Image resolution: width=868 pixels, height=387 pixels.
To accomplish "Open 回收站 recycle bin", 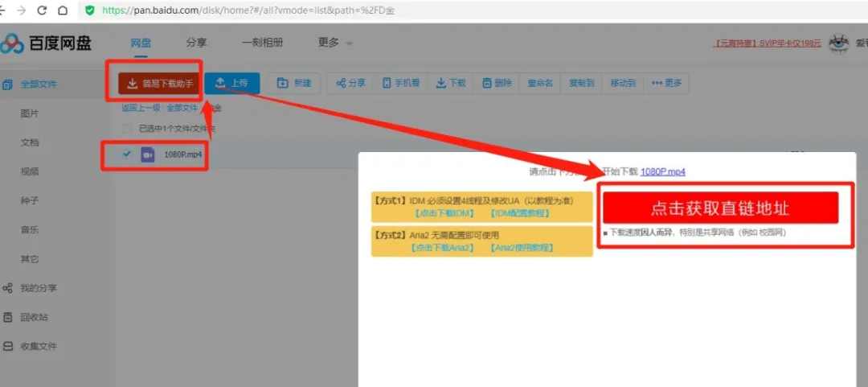I will click(x=34, y=318).
